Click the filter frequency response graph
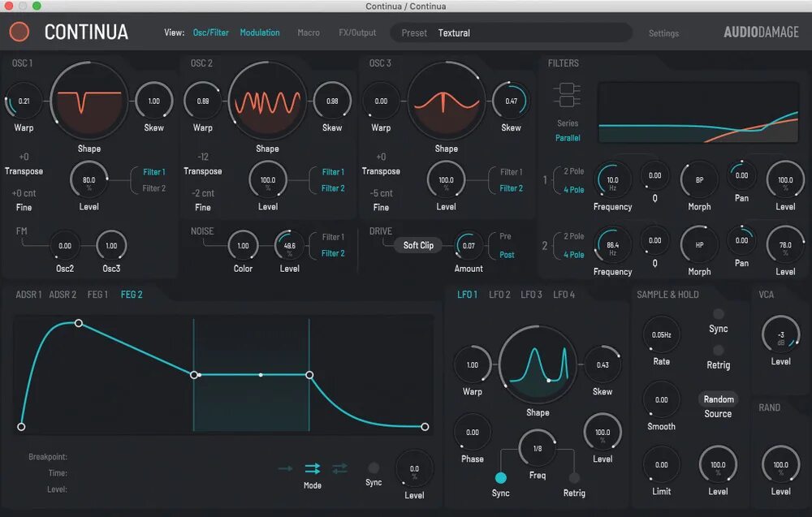 [x=698, y=112]
